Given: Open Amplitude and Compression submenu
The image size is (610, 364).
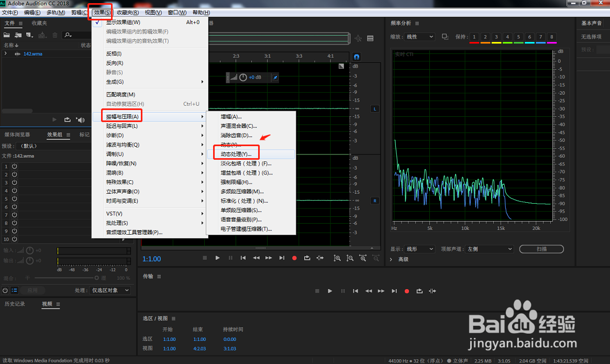Looking at the screenshot, I should click(x=149, y=116).
